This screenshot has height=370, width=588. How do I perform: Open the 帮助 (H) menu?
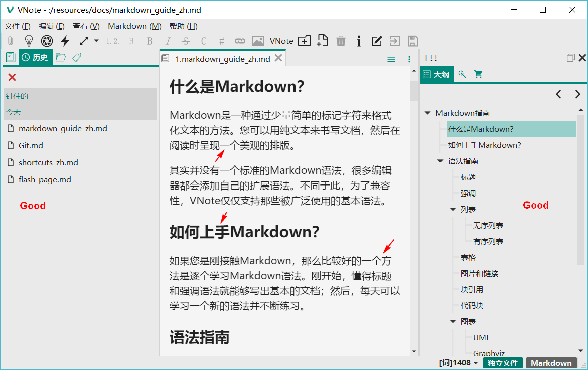point(184,26)
